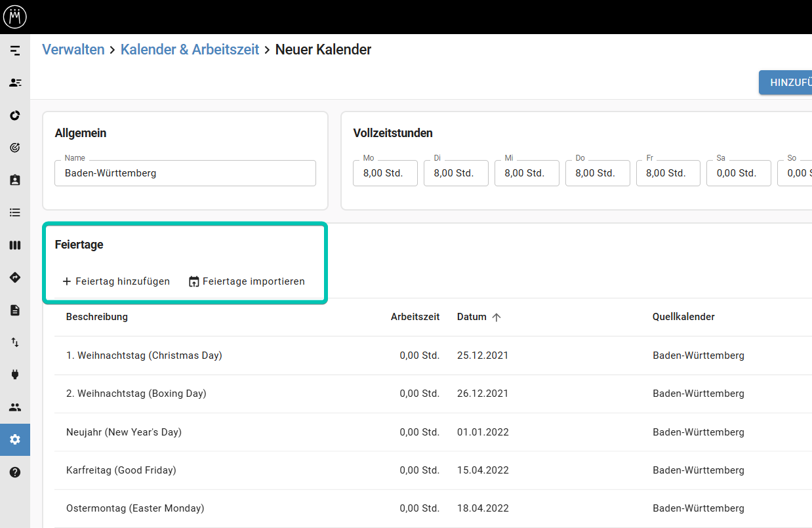Click date 15.04.2022
The height and width of the screenshot is (528, 812).
click(483, 470)
